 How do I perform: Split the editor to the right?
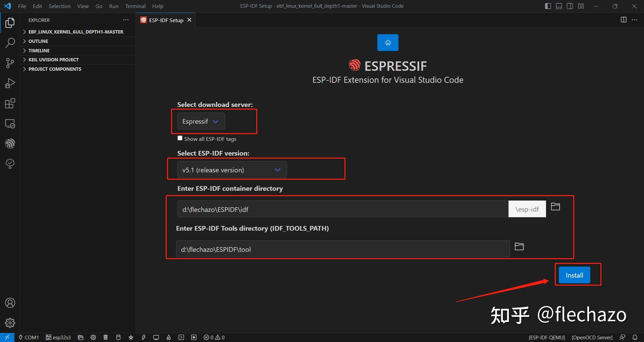[624, 20]
